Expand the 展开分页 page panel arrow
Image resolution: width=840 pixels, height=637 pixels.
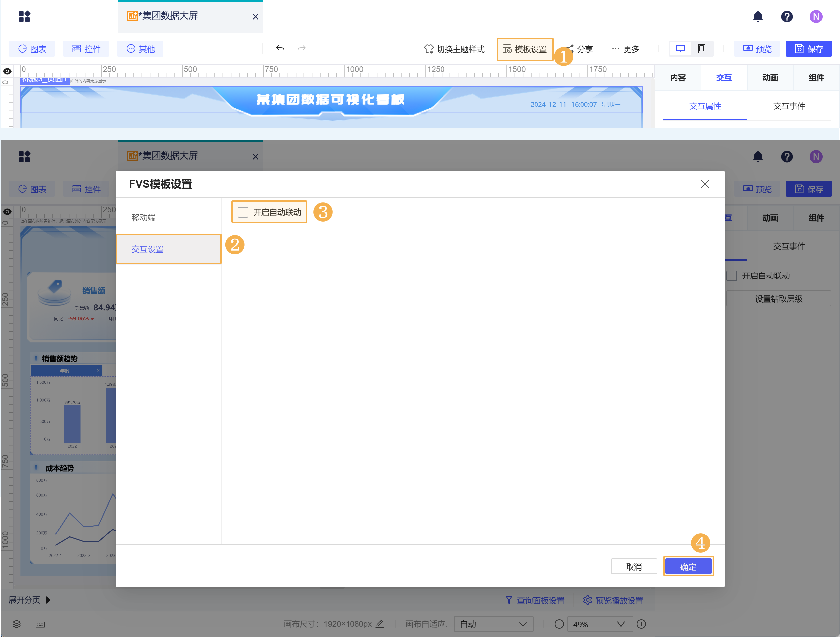tap(48, 600)
